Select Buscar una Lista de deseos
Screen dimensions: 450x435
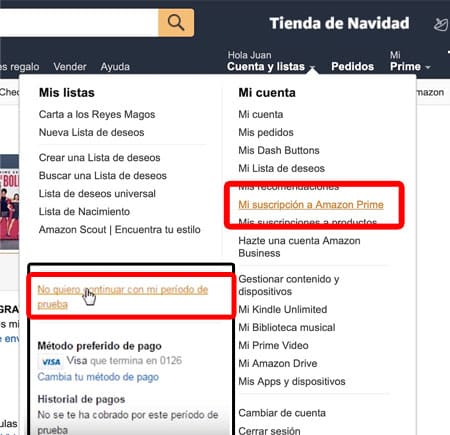(103, 175)
